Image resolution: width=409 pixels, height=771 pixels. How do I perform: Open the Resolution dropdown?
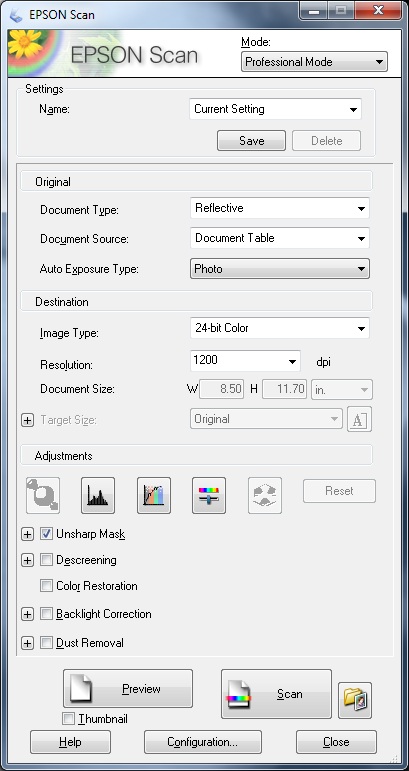tap(245, 361)
